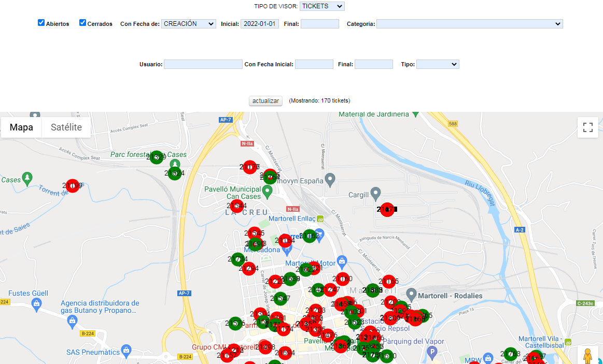
Task: Open the Tipo de Visor dropdown
Action: point(322,6)
